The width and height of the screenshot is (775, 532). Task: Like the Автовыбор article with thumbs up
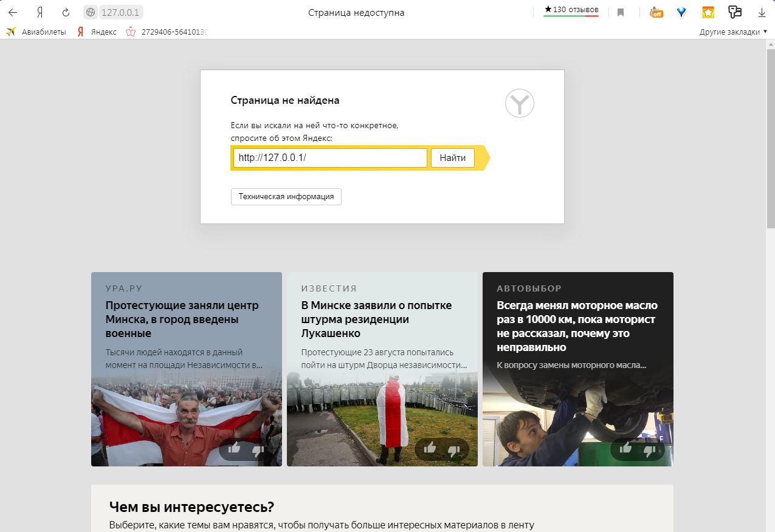625,449
